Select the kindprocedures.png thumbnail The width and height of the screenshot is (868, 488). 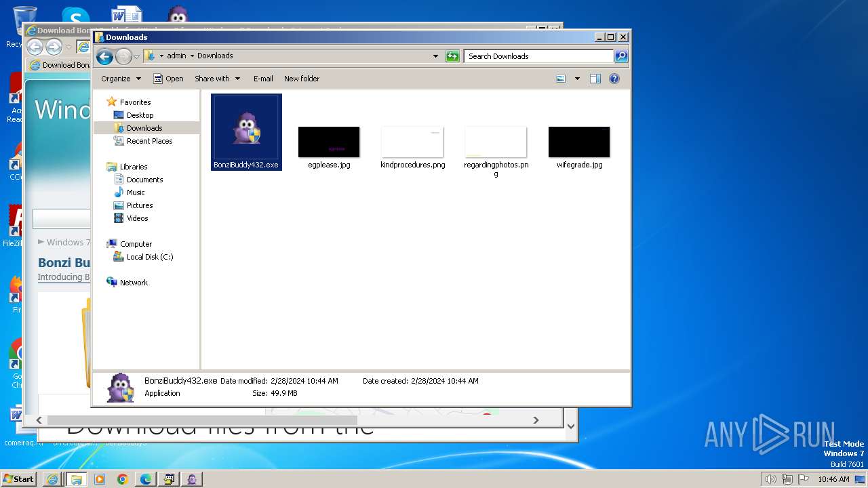point(412,142)
